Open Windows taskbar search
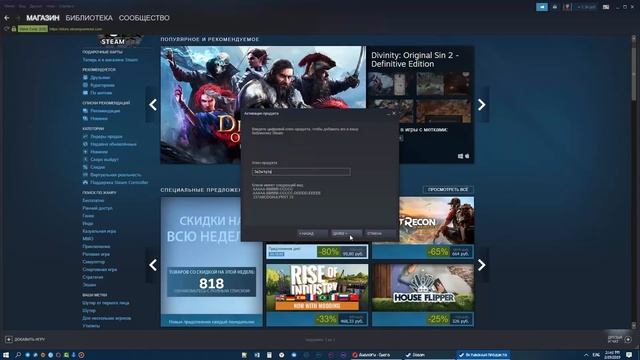 point(18,355)
